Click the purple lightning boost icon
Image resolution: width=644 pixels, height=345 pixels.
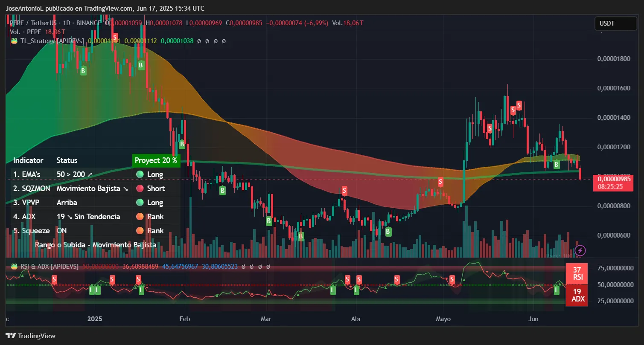click(x=580, y=251)
